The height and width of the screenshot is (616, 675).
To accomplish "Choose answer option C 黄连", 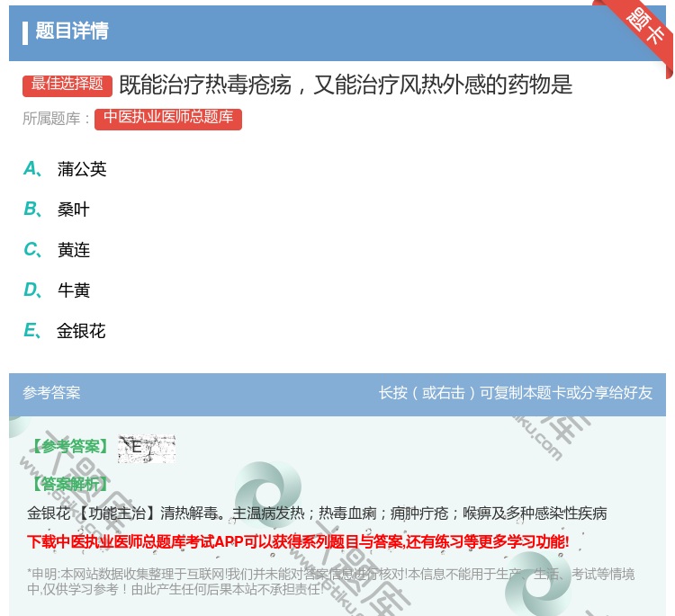I will [57, 250].
